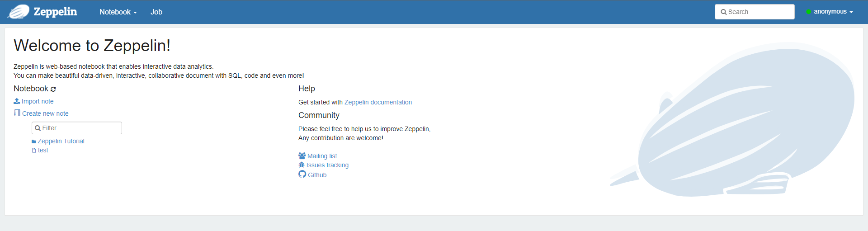Click the Welcome to Zeppelin! heading
This screenshot has width=868, height=231.
point(92,46)
